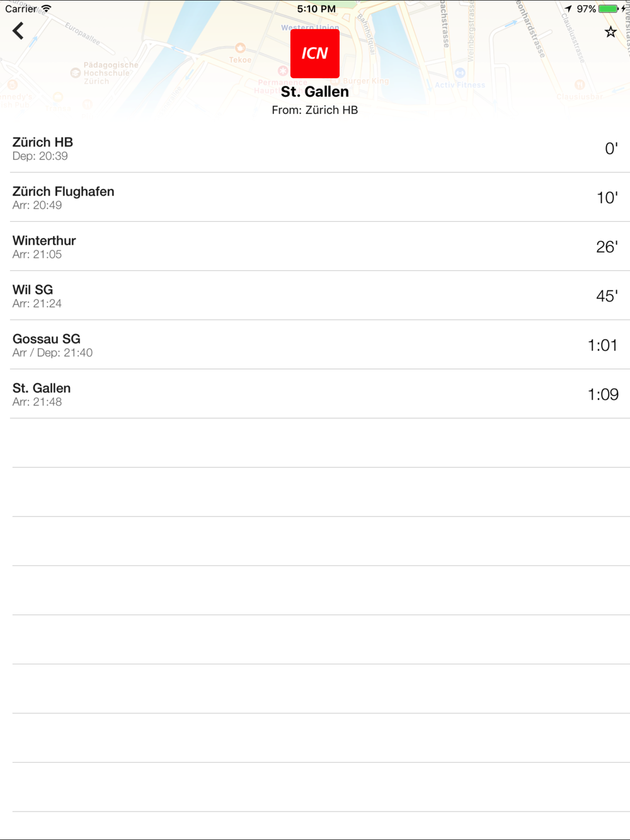Toggle the favorite star icon

pyautogui.click(x=610, y=32)
